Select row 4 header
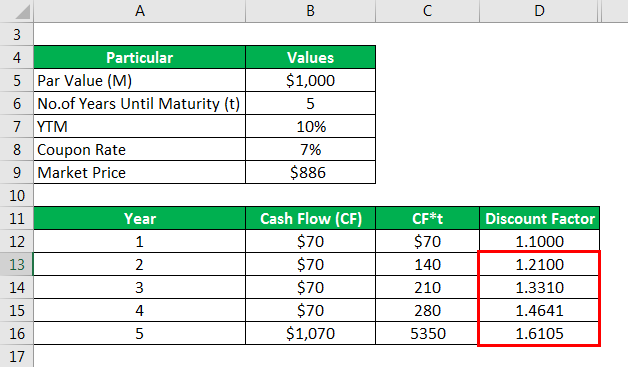Screen dimensions: 628x367 coord(16,57)
